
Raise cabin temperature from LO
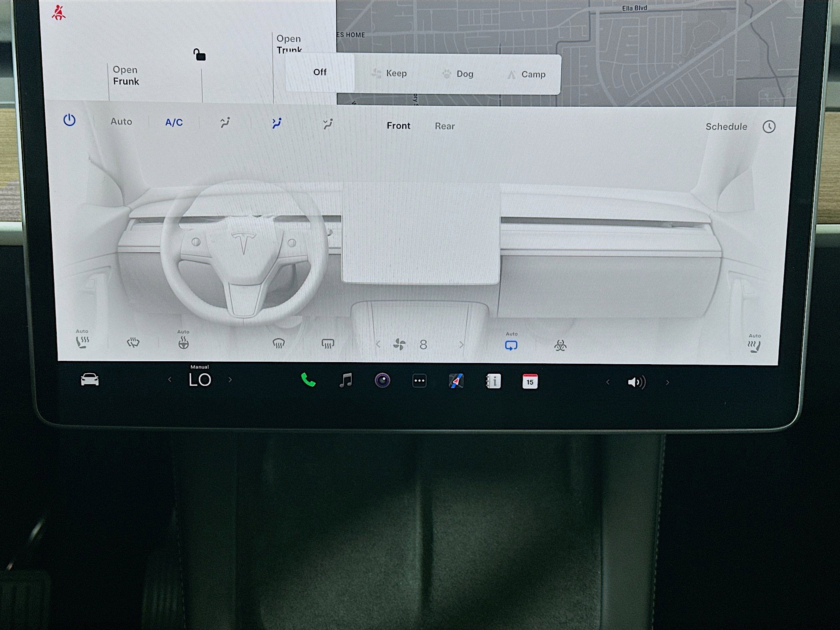230,380
